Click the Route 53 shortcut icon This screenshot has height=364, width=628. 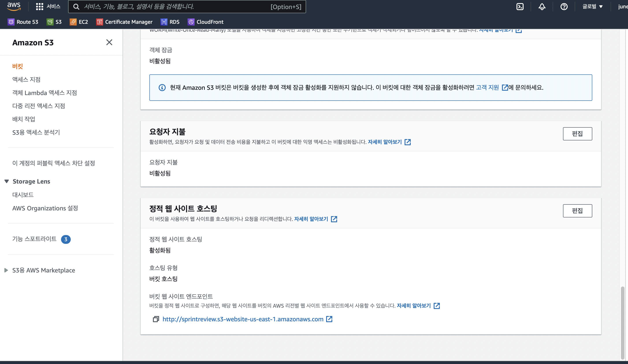[11, 22]
